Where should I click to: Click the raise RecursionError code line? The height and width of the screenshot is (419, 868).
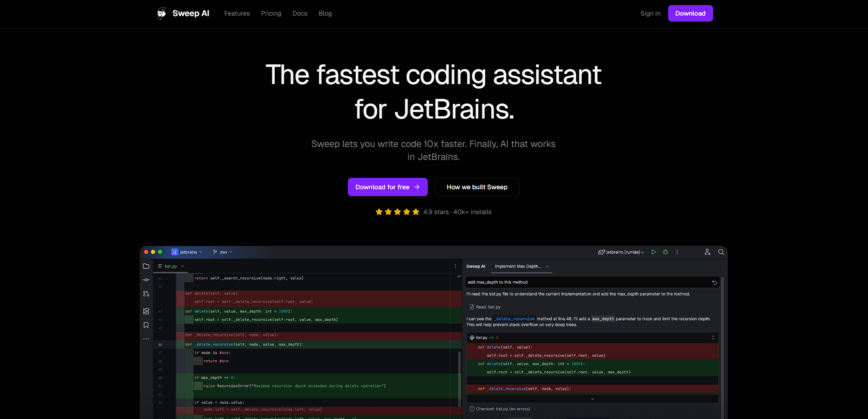pos(295,386)
